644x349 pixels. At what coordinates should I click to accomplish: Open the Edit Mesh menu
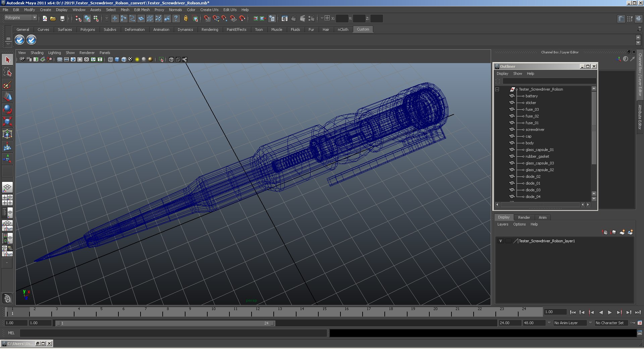coord(142,10)
